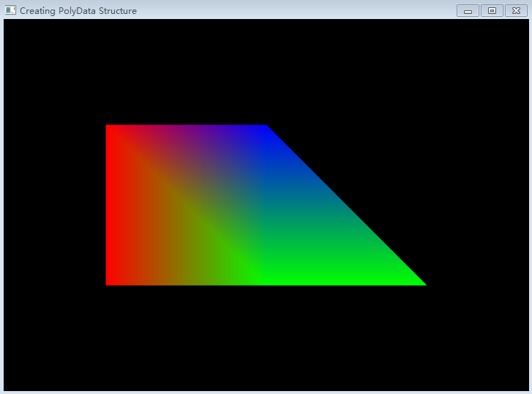Click the 'Creating PolyData Structure' window title
The width and height of the screenshot is (532, 394).
point(78,11)
